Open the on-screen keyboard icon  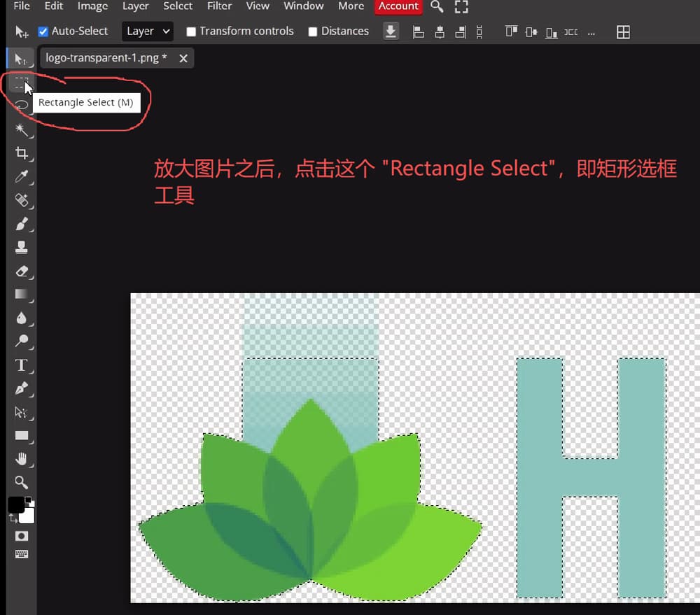[21, 554]
